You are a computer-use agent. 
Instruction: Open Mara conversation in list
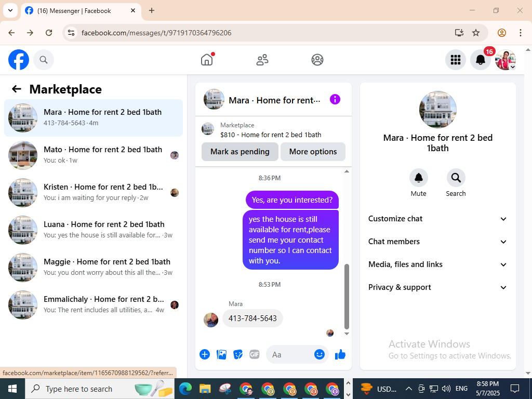coord(94,118)
